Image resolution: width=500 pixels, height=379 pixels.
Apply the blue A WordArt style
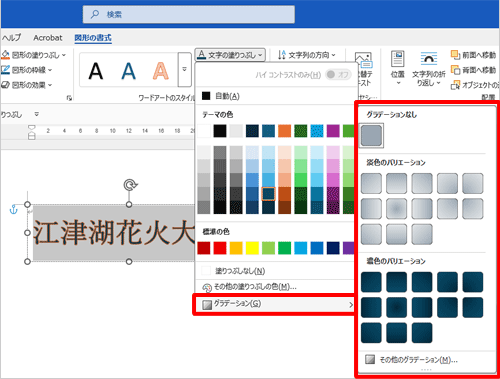click(x=128, y=71)
